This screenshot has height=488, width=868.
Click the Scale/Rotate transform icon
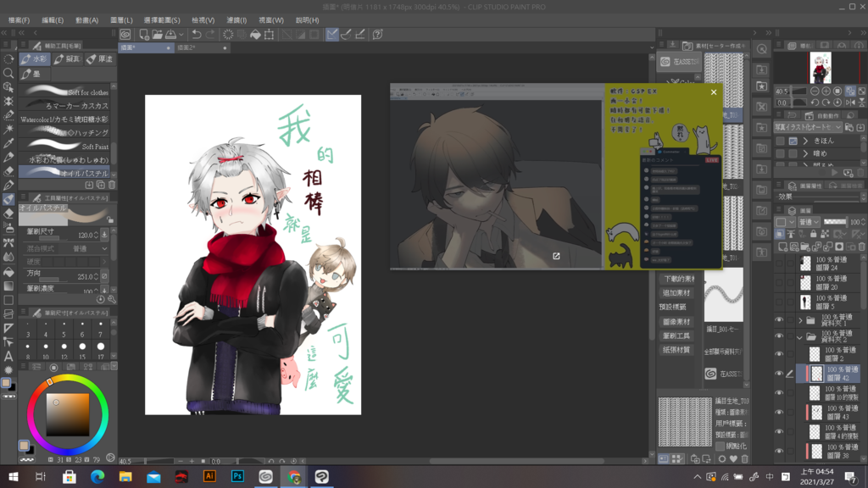coord(269,34)
